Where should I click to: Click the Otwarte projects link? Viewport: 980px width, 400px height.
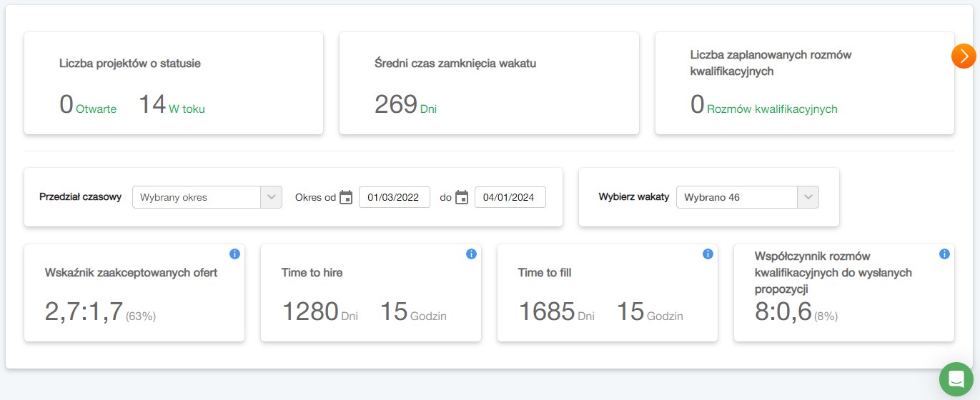96,109
